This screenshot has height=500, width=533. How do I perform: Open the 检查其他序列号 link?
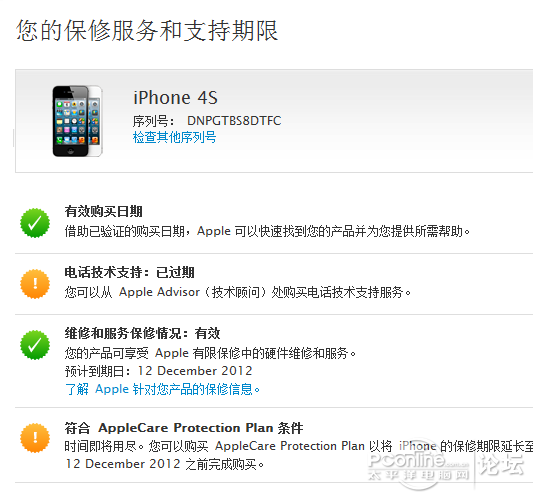tap(174, 137)
